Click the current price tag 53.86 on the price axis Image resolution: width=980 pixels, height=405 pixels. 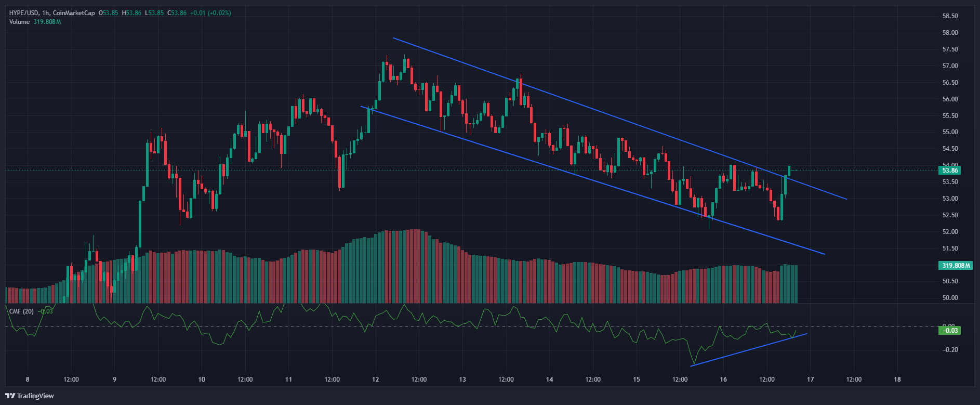(x=949, y=171)
